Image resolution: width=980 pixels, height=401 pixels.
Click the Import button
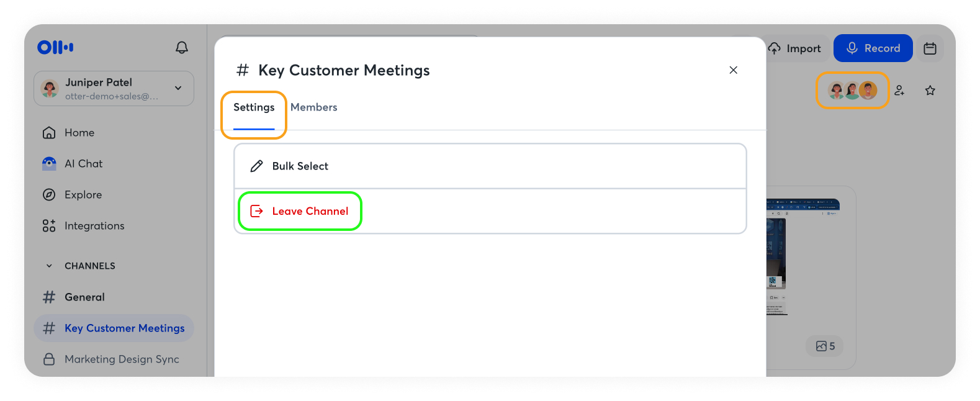(795, 48)
